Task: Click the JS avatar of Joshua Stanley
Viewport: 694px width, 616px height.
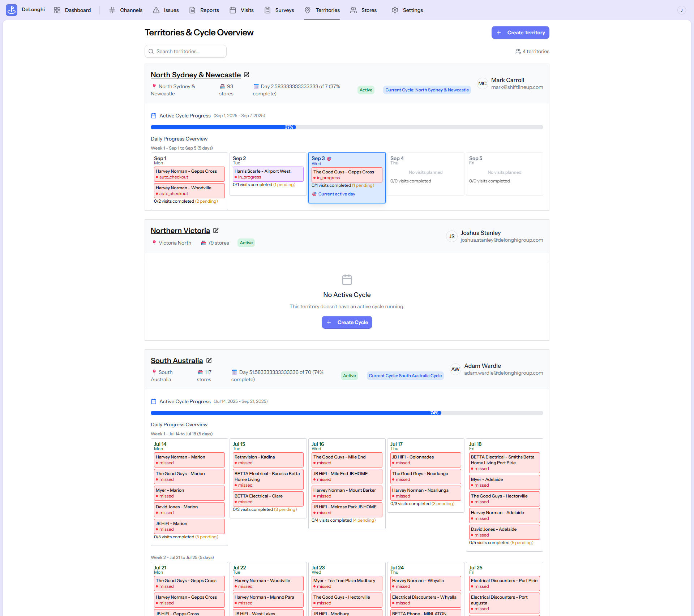Action: pos(452,236)
